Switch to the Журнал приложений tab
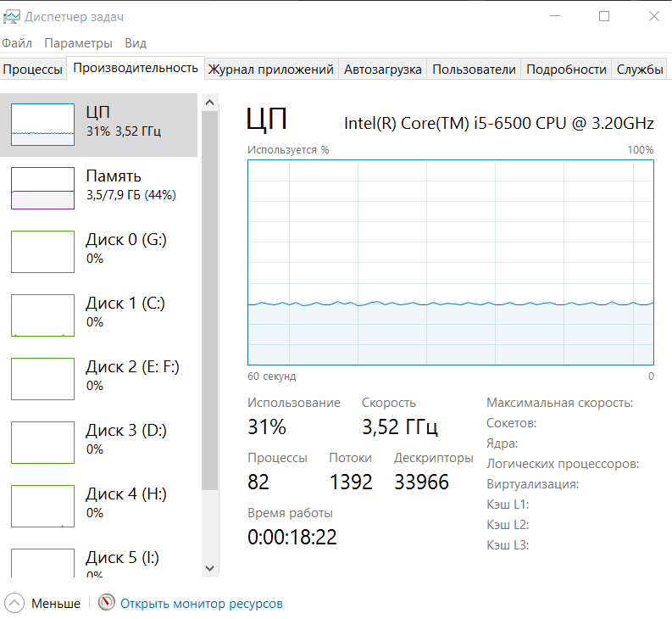The image size is (672, 619). coord(271,69)
